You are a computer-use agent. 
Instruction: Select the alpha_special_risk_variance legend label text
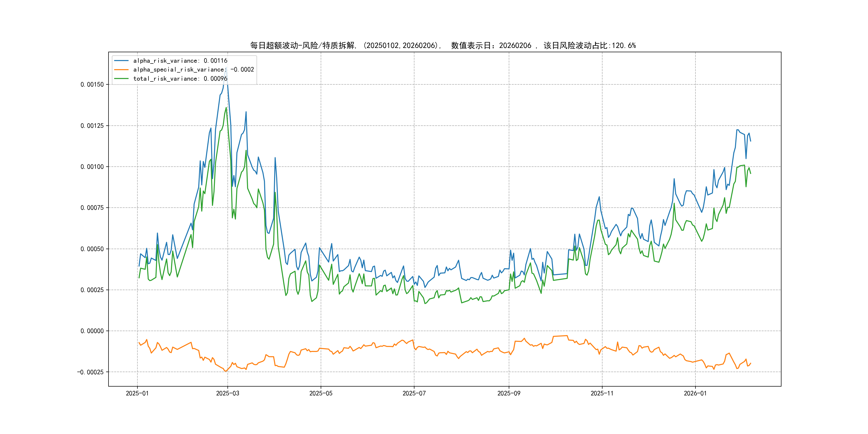[x=193, y=70]
